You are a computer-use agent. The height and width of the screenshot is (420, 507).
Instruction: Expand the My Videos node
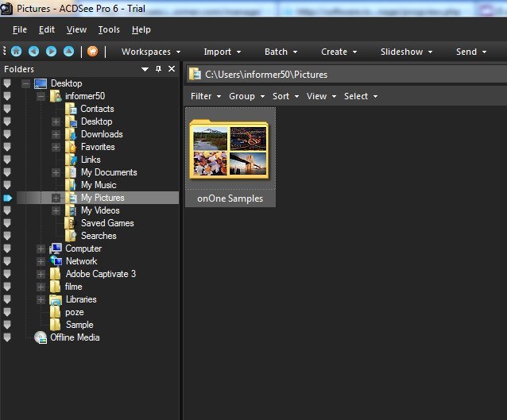(x=56, y=210)
